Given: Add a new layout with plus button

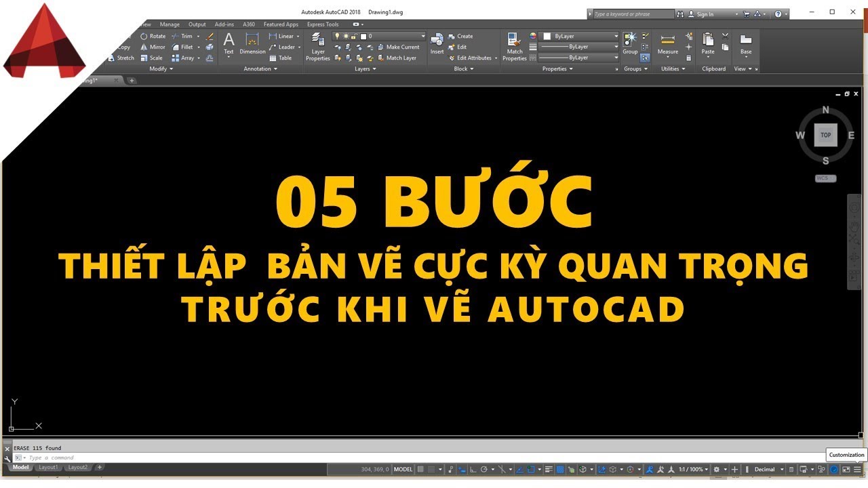Looking at the screenshot, I should tap(100, 467).
